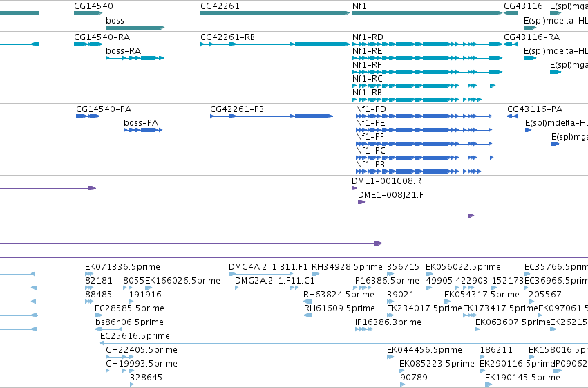Screen dimensions: 588x388
Task: Click the CG14540 gene label
Action: 93,6
